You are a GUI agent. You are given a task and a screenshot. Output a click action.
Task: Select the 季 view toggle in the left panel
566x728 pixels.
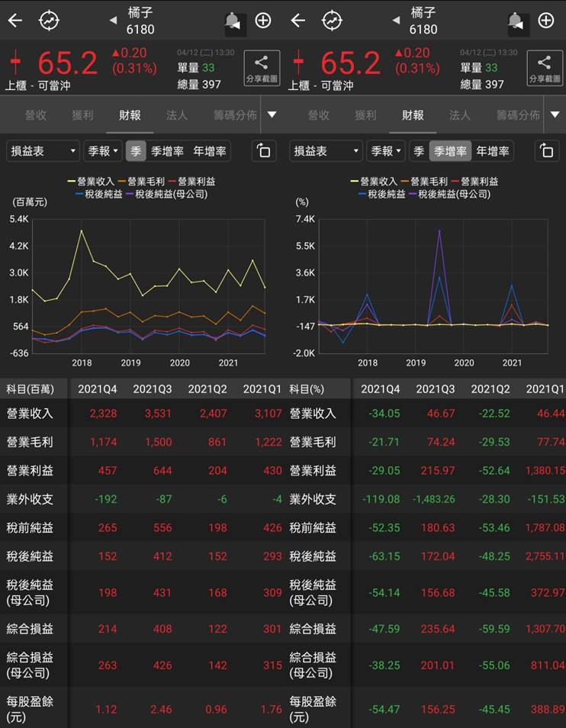point(136,151)
